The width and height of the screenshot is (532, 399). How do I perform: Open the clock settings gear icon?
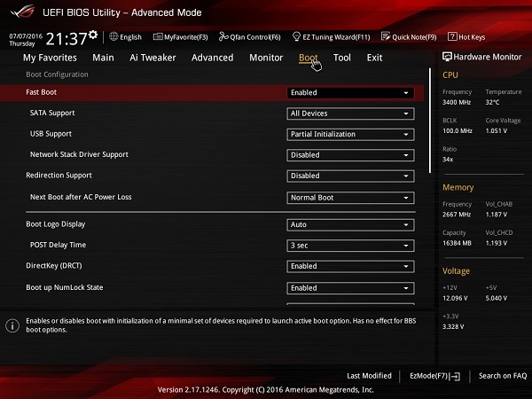(93, 35)
